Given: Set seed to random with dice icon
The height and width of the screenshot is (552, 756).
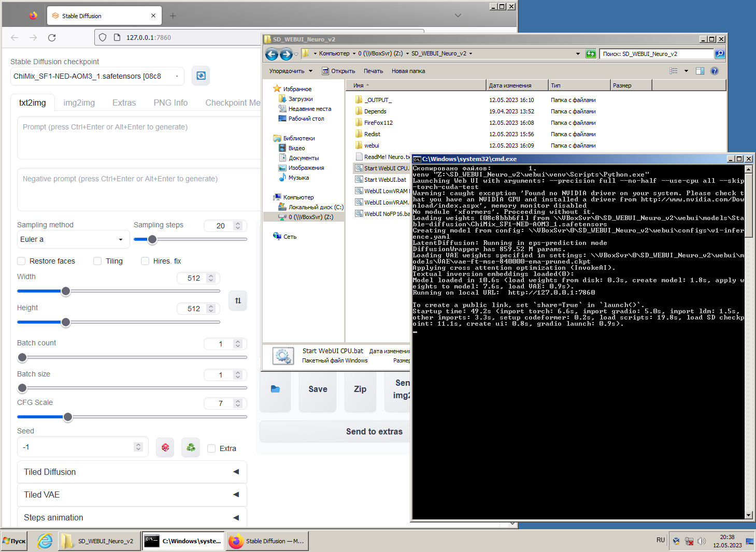Looking at the screenshot, I should pyautogui.click(x=165, y=447).
